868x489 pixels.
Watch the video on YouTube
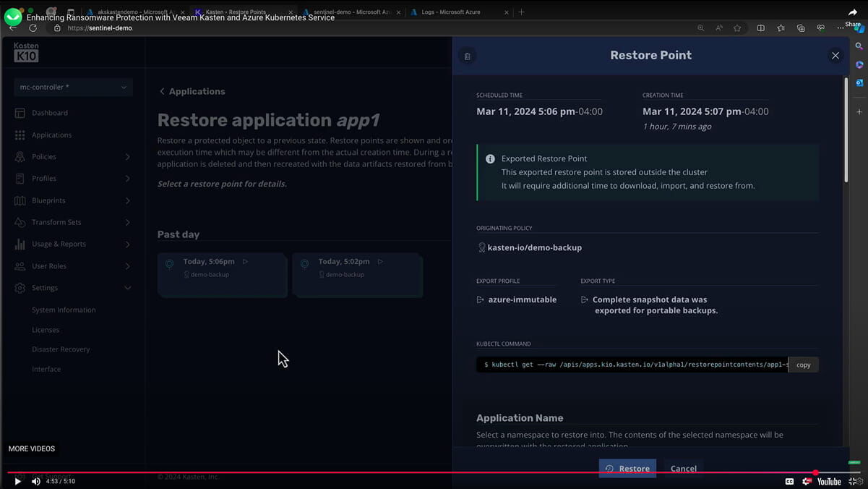click(x=829, y=482)
